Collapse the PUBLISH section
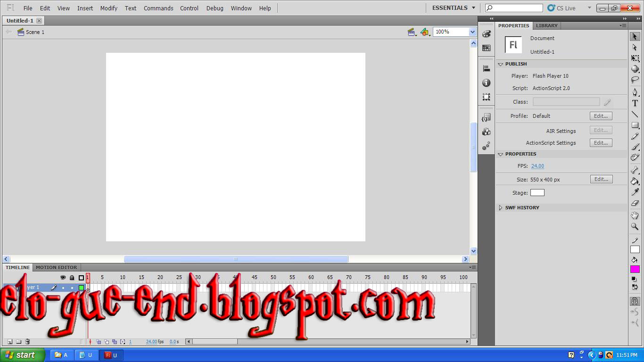The image size is (644, 362). [500, 64]
